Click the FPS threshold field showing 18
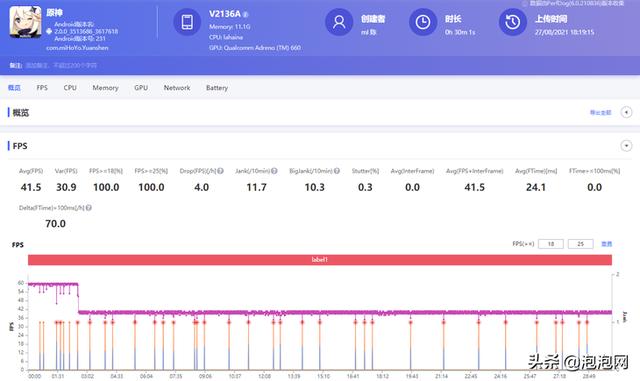This screenshot has height=381, width=640. (551, 244)
